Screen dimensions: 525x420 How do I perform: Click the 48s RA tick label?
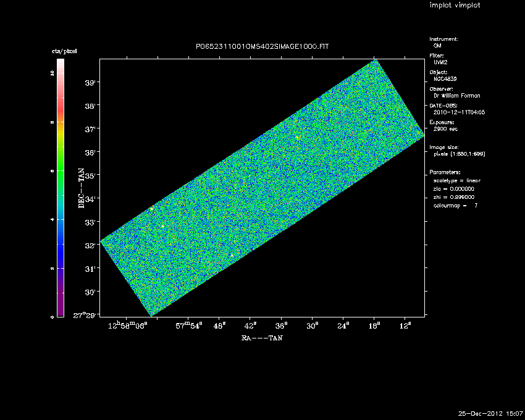pyautogui.click(x=220, y=325)
